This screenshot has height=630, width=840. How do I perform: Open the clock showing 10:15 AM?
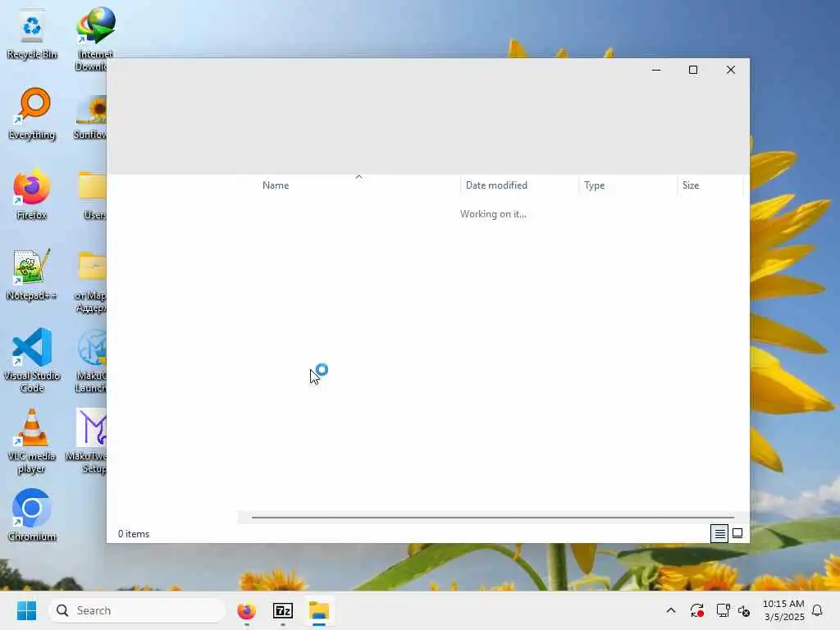tap(783, 610)
